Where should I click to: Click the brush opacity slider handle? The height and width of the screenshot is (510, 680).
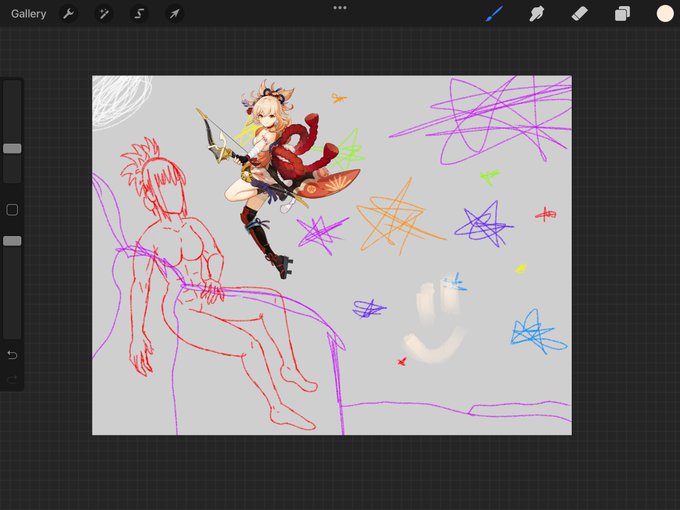coord(12,241)
